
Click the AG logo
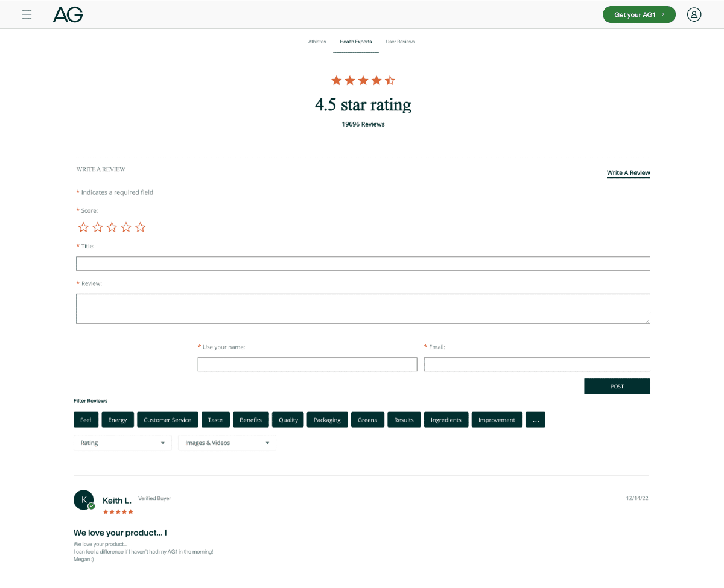click(68, 14)
